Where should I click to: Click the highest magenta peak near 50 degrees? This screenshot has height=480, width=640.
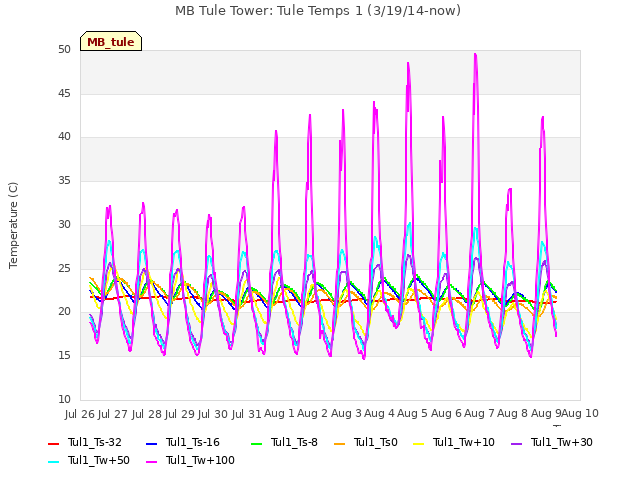(x=475, y=55)
